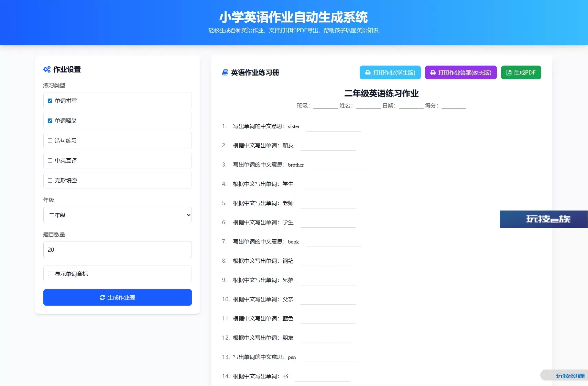Click the PDF file icon on 生成PDF
588x386 pixels.
(509, 73)
